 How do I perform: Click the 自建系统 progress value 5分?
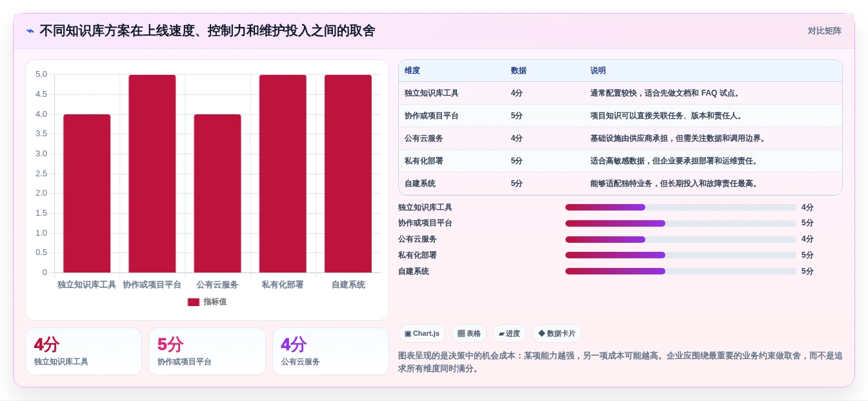click(807, 271)
